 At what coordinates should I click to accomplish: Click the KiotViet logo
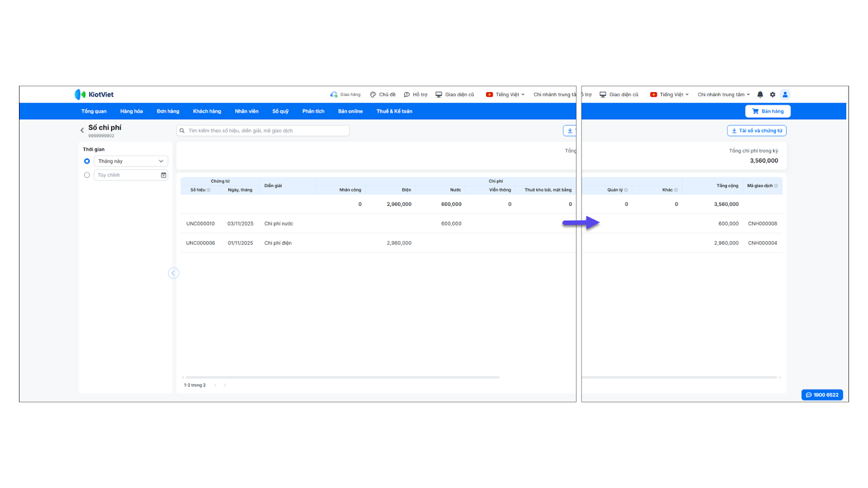pos(94,94)
